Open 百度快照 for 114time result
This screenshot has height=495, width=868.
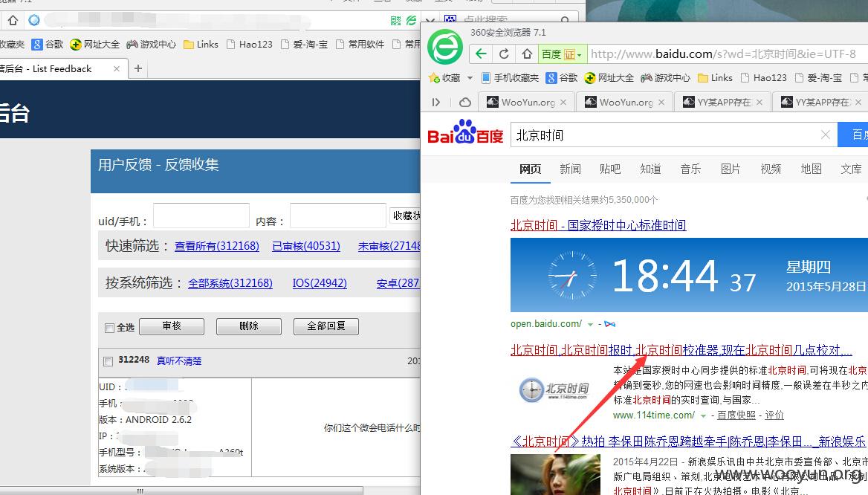736,415
